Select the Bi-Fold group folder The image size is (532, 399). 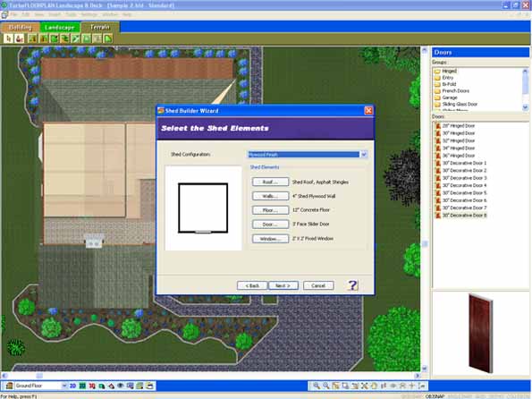pyautogui.click(x=449, y=84)
